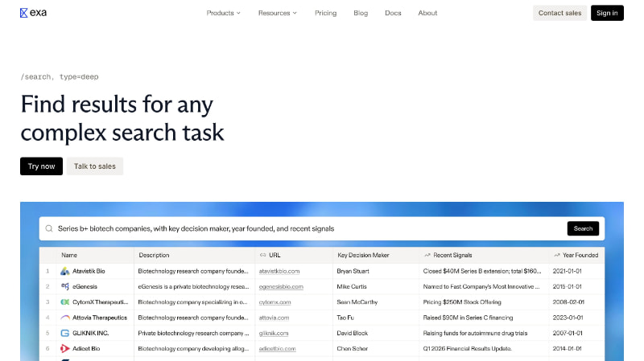Click row number 1 in table

[x=47, y=271]
